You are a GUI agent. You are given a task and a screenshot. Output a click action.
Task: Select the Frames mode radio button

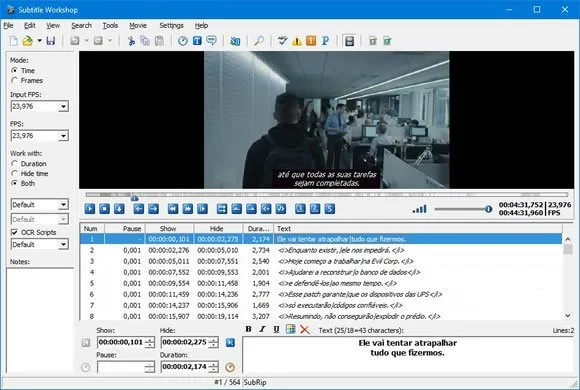pos(14,80)
